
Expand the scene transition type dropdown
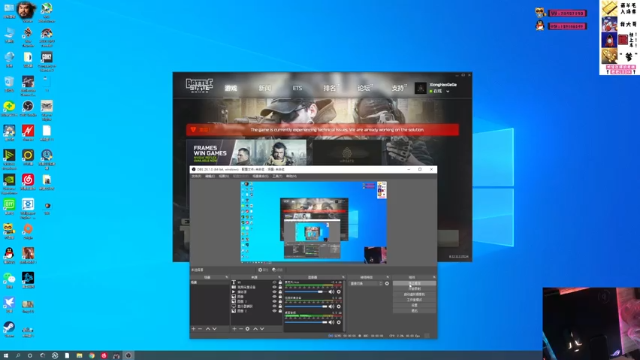366,283
